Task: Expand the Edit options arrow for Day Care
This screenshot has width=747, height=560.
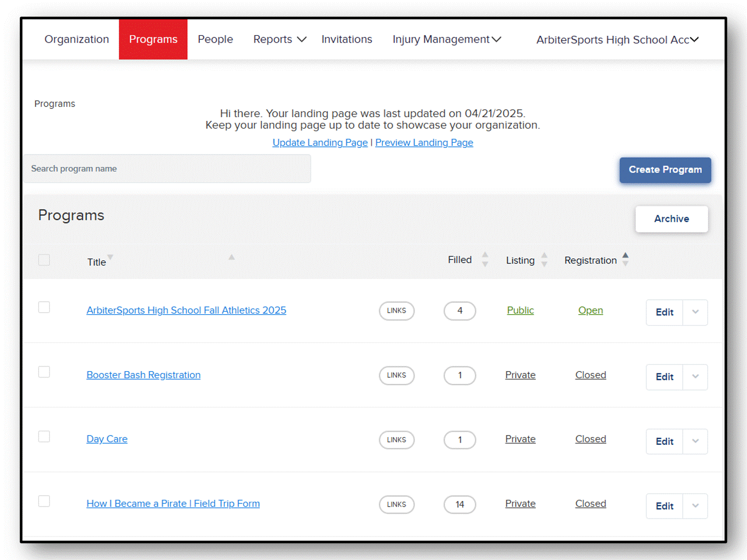Action: [696, 441]
